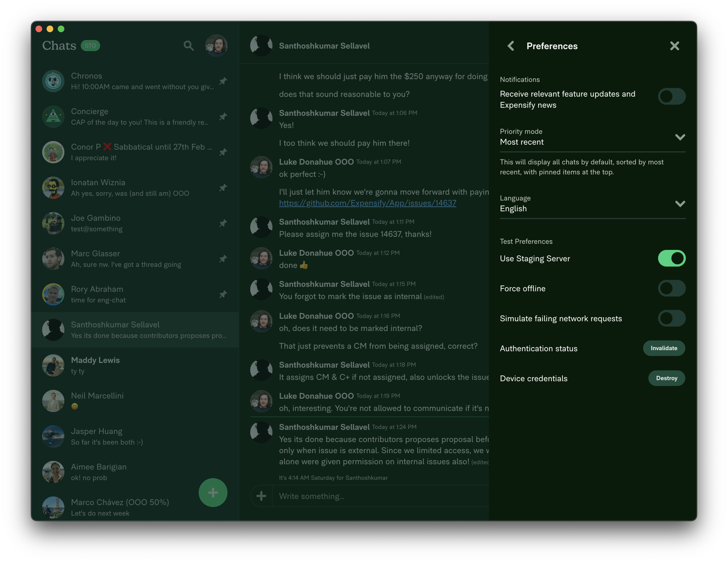Toggle Simulate failing network requests
This screenshot has height=562, width=728.
671,318
